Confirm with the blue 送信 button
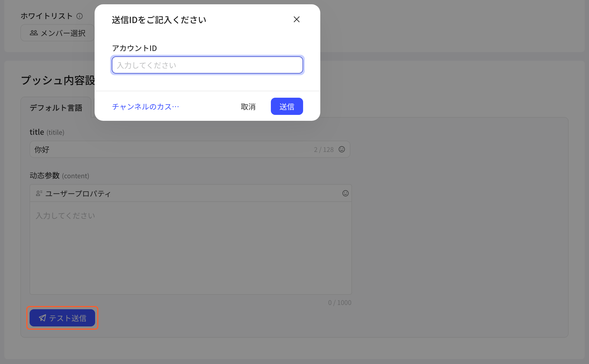589x364 pixels. click(287, 107)
